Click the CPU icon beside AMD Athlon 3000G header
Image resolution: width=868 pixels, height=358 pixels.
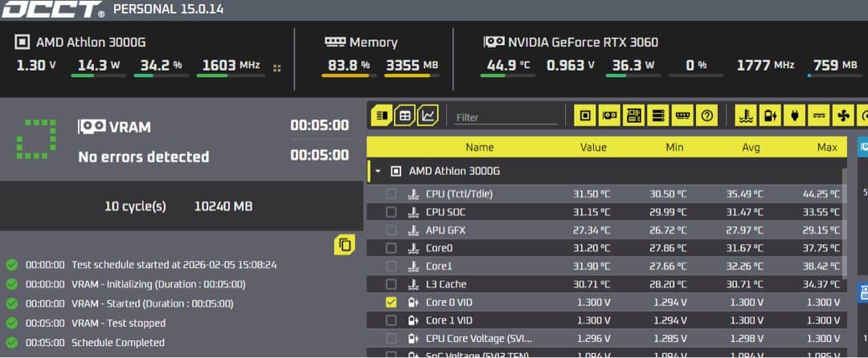click(x=23, y=42)
